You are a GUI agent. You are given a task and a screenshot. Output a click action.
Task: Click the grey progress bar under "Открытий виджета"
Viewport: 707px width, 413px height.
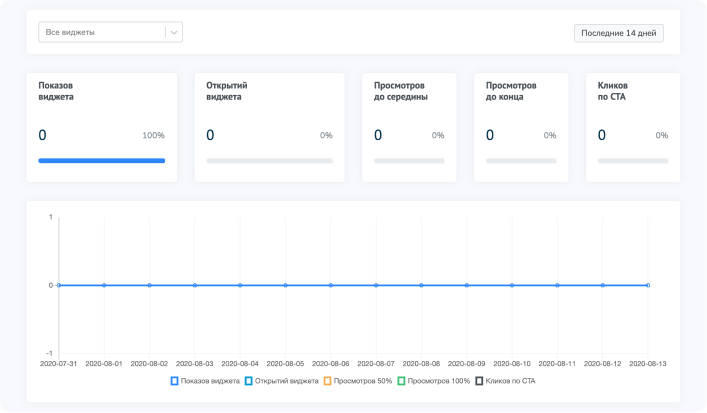pyautogui.click(x=269, y=160)
